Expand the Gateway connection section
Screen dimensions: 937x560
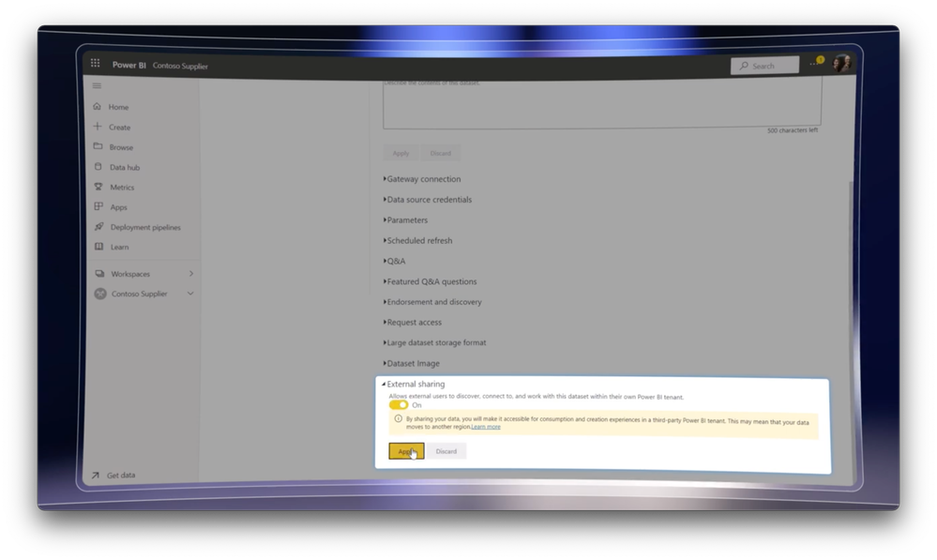pyautogui.click(x=422, y=179)
